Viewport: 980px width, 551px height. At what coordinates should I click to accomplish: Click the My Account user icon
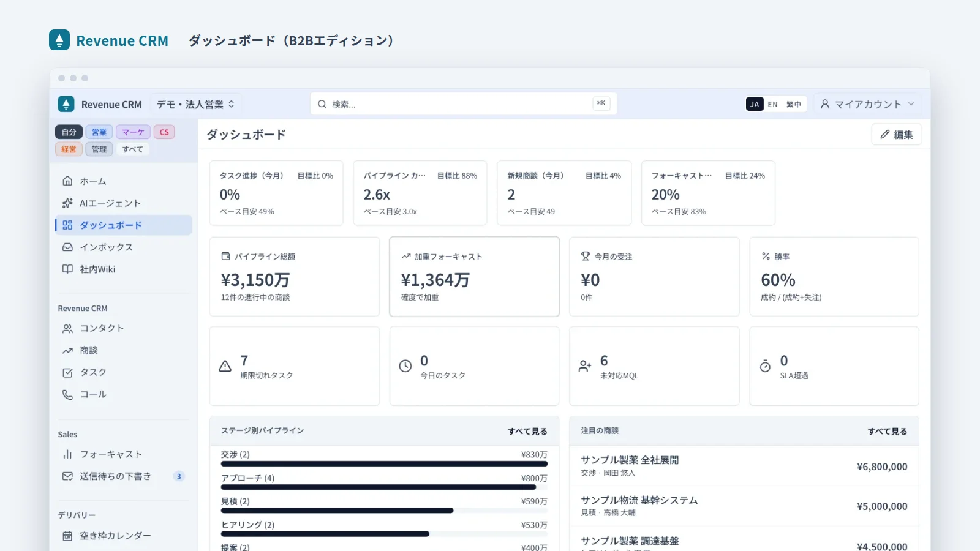825,104
